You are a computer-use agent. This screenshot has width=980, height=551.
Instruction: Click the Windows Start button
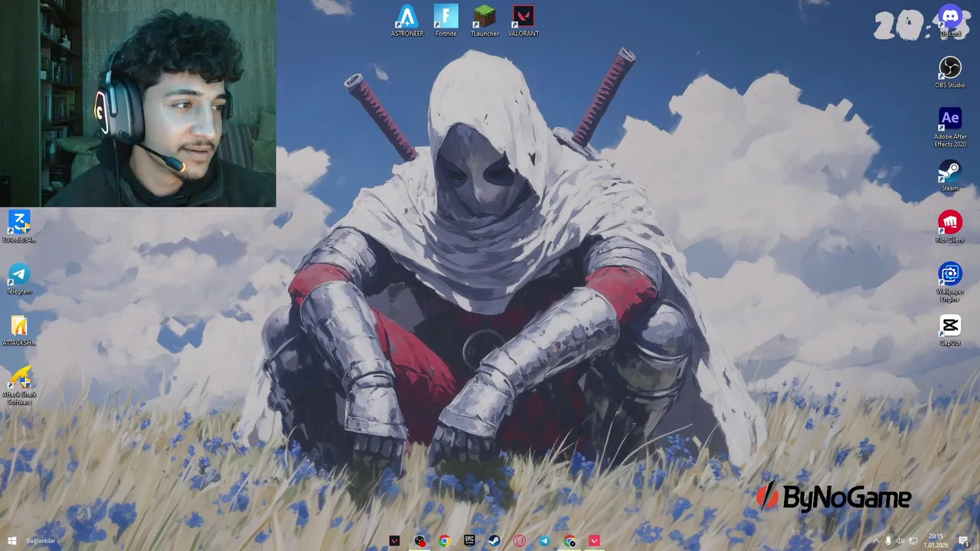coord(11,541)
